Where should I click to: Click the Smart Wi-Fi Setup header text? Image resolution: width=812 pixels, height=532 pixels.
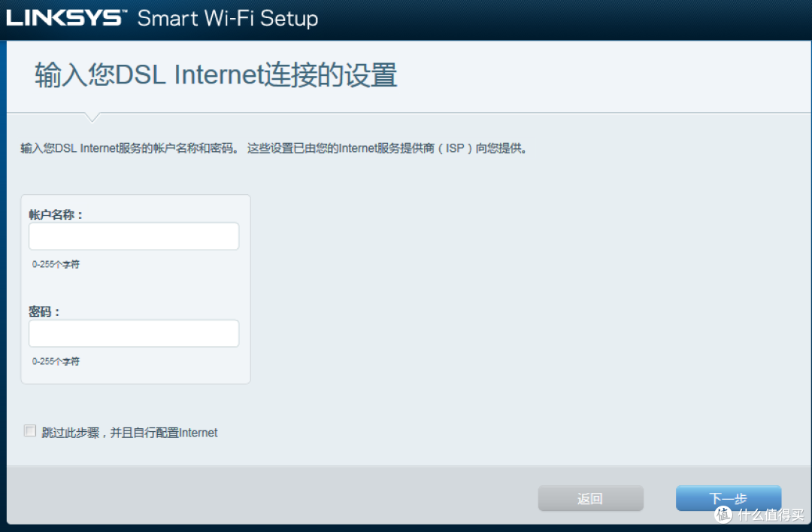point(226,18)
